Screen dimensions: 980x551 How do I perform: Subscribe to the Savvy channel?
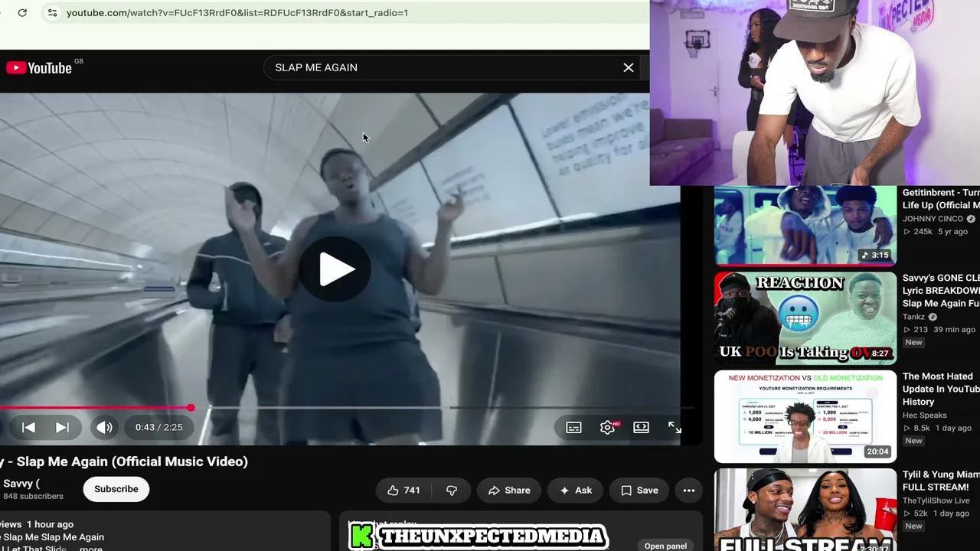click(x=116, y=489)
